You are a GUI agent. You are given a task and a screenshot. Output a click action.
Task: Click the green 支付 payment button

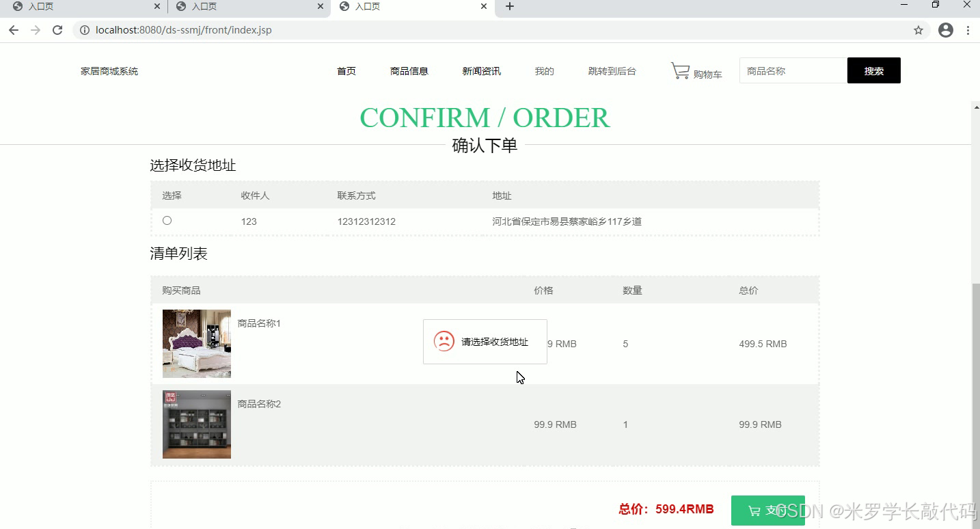[767, 510]
